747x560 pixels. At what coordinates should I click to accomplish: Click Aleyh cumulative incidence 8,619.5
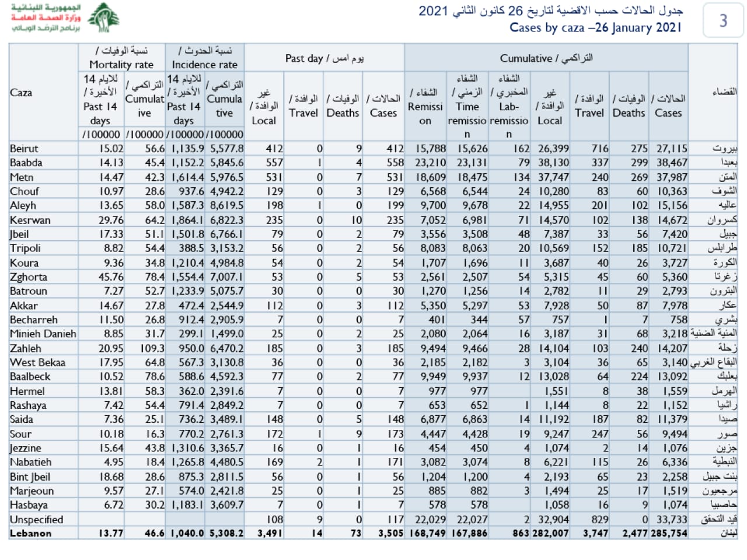click(227, 205)
